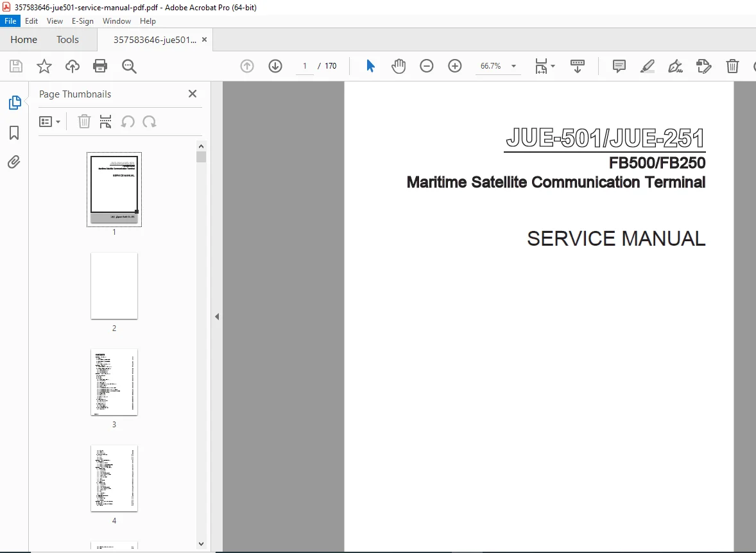Rotate page clockwise
The height and width of the screenshot is (553, 756).
150,121
